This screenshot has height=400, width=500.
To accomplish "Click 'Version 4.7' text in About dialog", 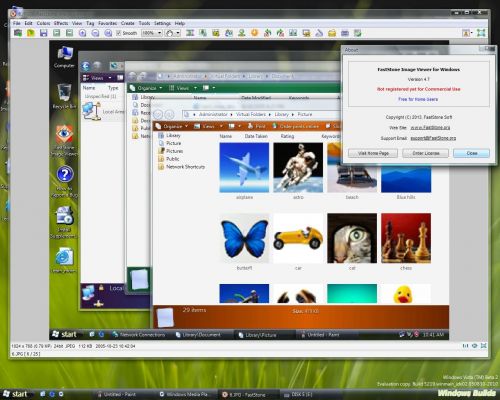I will (x=418, y=79).
